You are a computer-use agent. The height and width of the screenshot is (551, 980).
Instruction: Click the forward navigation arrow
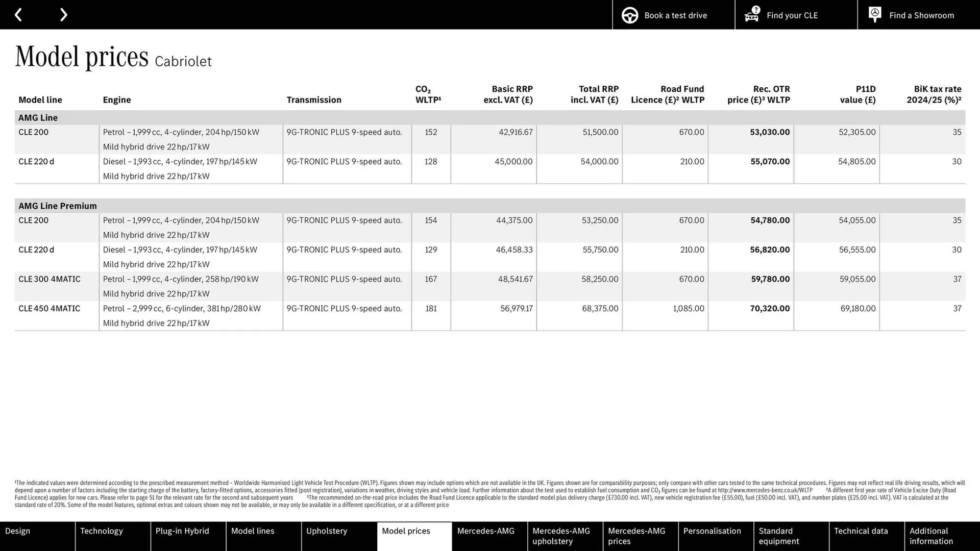click(x=63, y=14)
